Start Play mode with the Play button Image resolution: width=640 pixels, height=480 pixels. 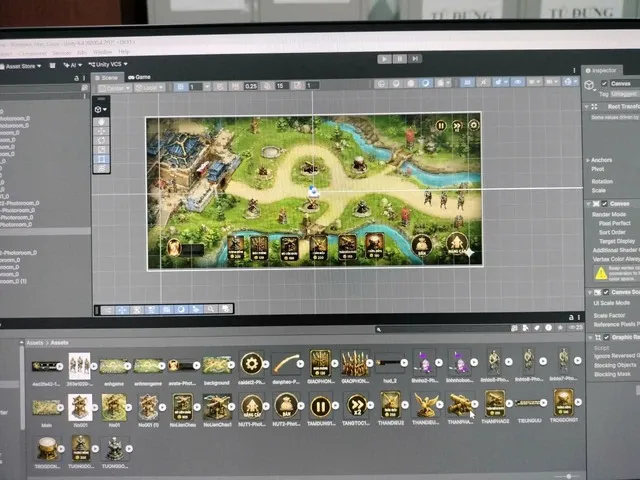click(384, 59)
